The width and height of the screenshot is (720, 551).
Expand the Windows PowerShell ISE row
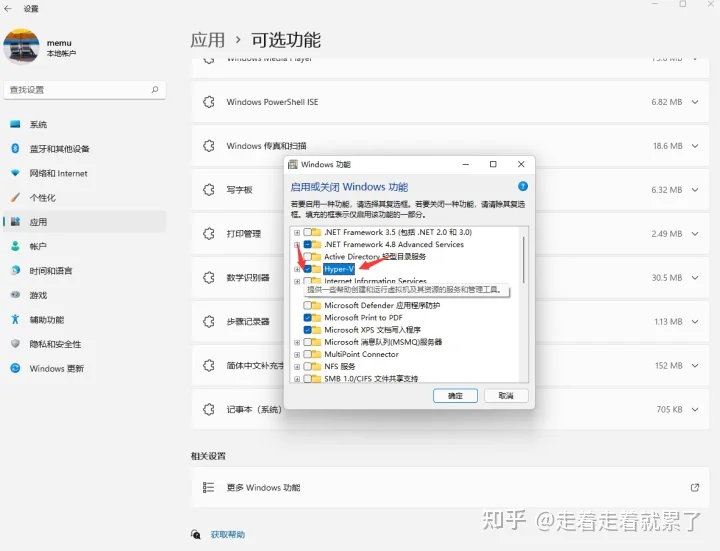pos(695,102)
